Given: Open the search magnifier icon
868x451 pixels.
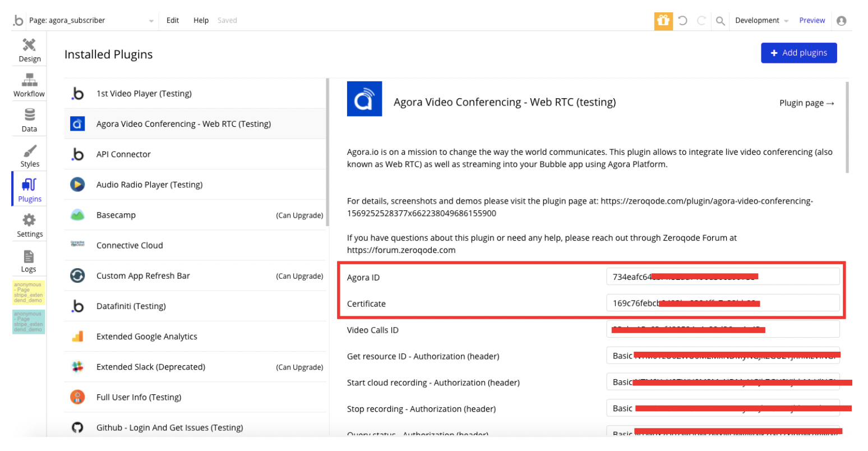Looking at the screenshot, I should 721,21.
